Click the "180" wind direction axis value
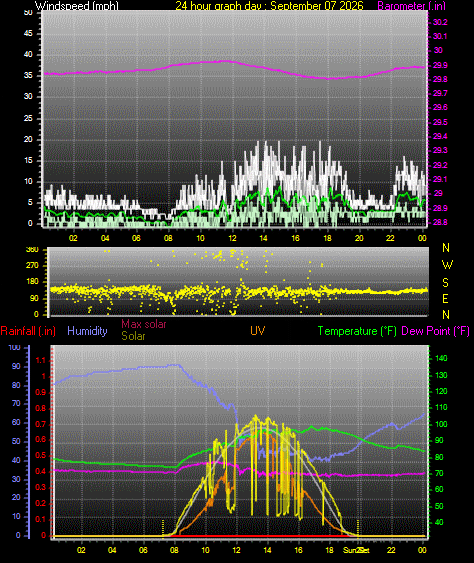The width and height of the screenshot is (474, 563). point(32,282)
